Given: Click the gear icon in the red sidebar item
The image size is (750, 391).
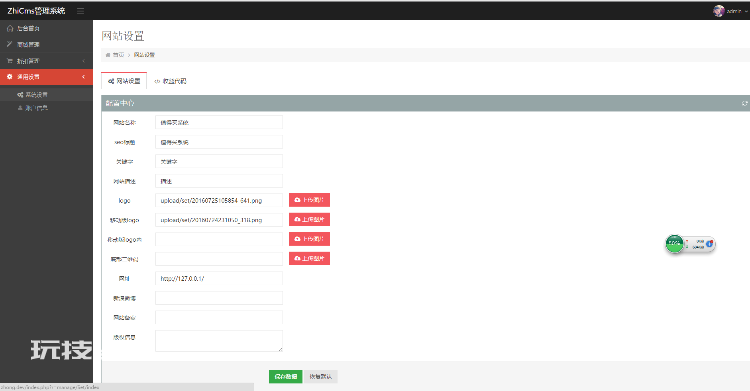Looking at the screenshot, I should (x=10, y=77).
